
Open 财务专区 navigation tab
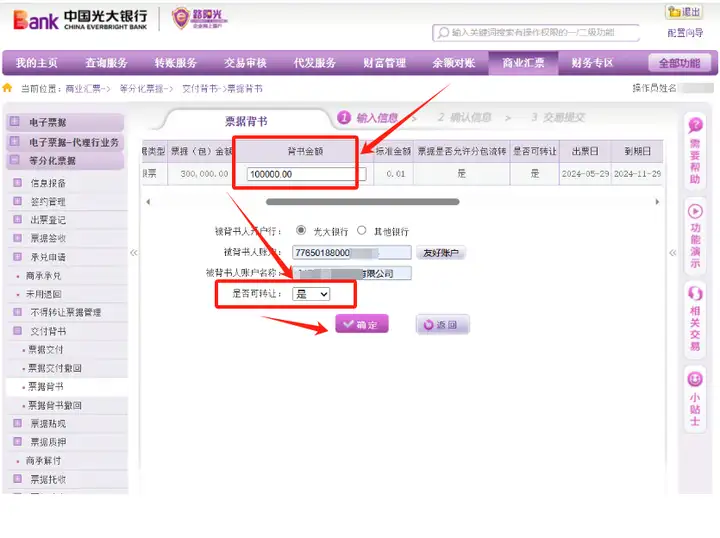[592, 63]
